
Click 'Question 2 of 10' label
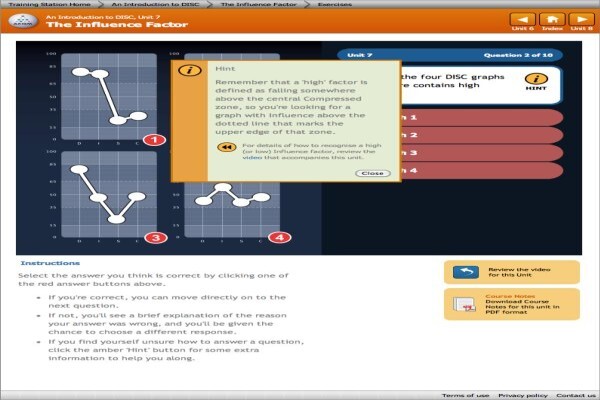518,55
